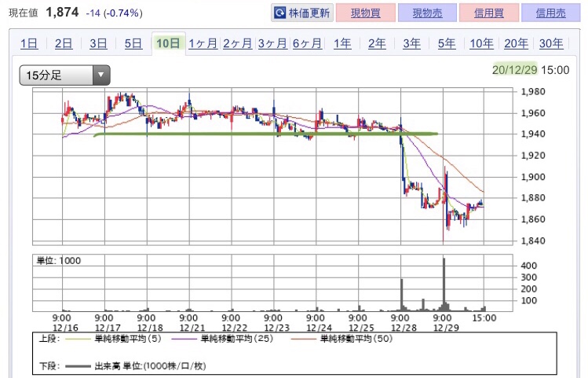Click the 1,840 price axis label
Viewport: 588px width, 378px height.
click(533, 240)
